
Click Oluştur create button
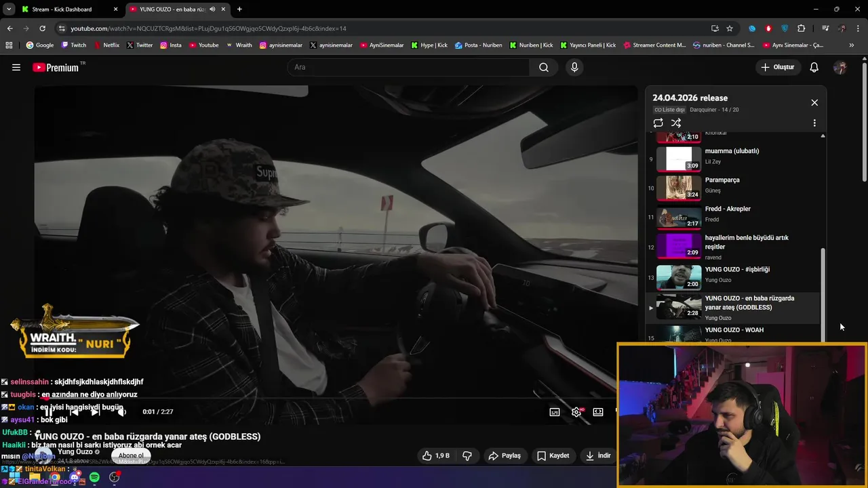(777, 67)
